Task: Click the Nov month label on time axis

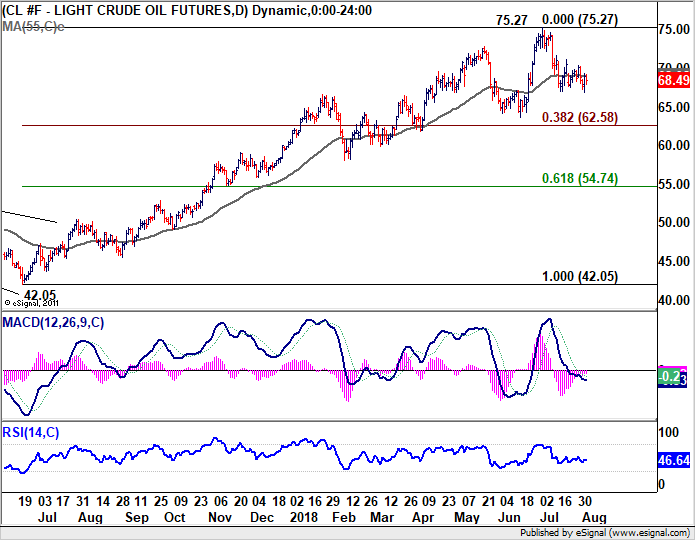Action: pos(220,517)
